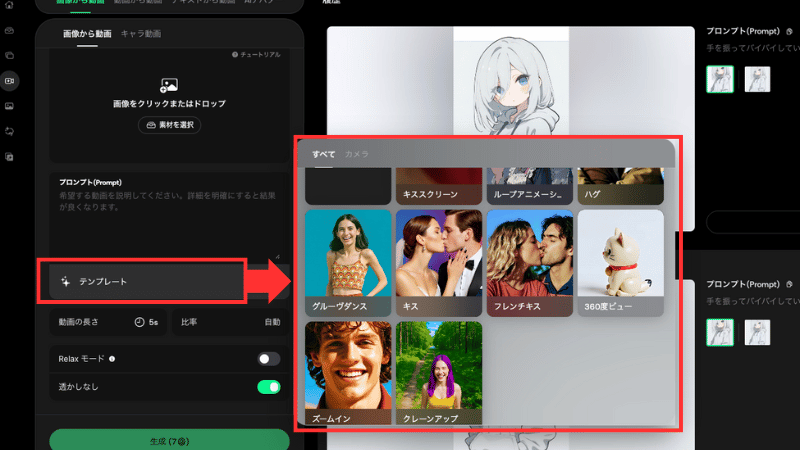Screen dimensions: 800x450
Task: Select the 360度ビュー cat template
Action: 620,263
